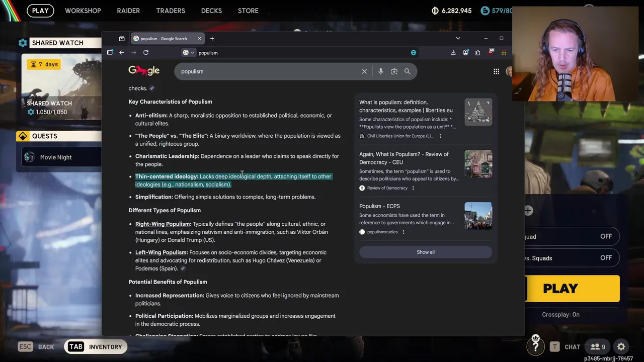Reload the Google search page
The image size is (644, 362).
click(146, 52)
